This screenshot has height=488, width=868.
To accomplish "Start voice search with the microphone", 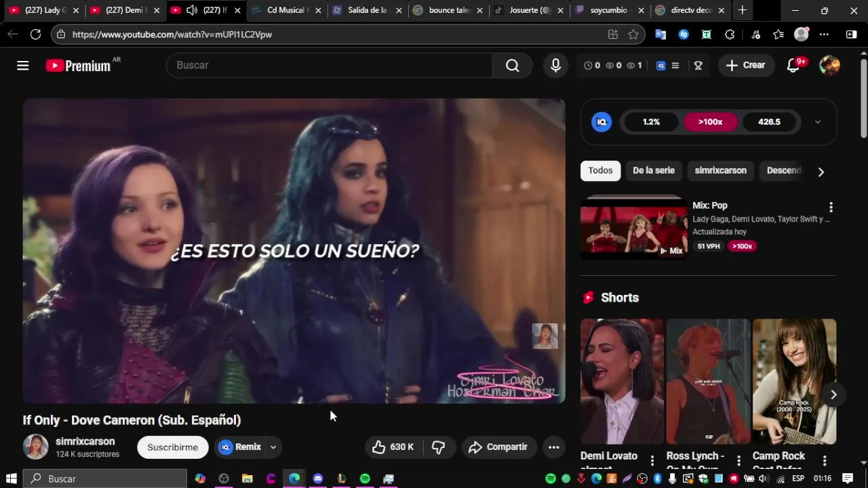I will click(x=555, y=65).
